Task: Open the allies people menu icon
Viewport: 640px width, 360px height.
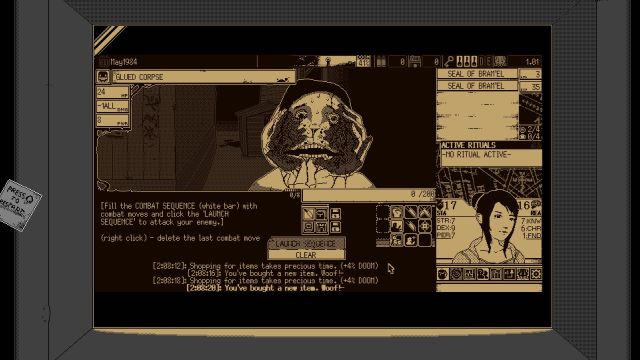Action: [x=482, y=274]
